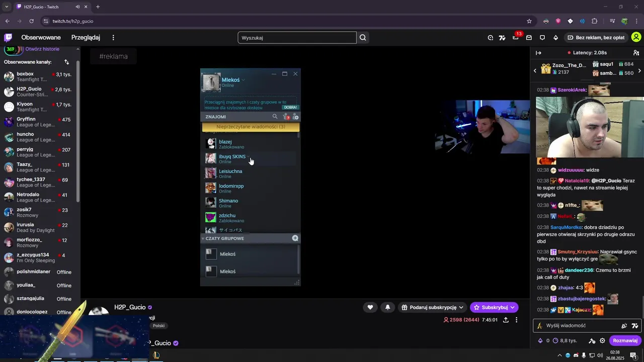Click the search magnifier button next to Wyszukaj
The image size is (644, 362).
coord(363,38)
